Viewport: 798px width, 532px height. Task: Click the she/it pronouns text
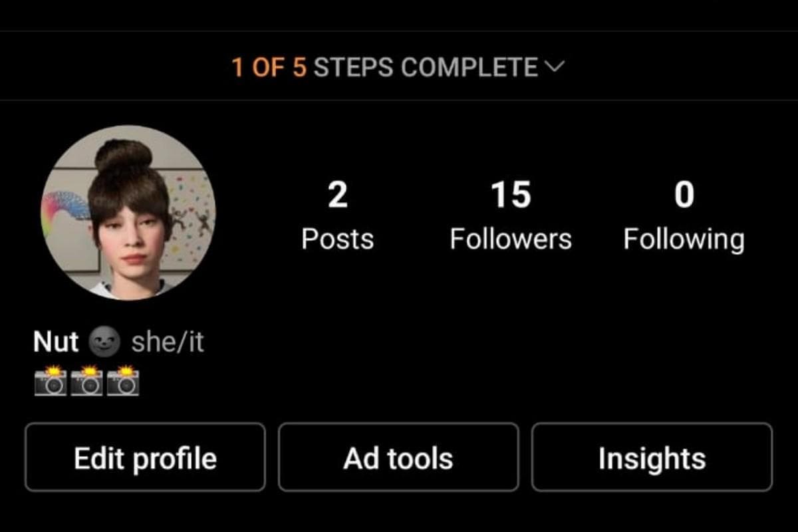click(x=168, y=342)
